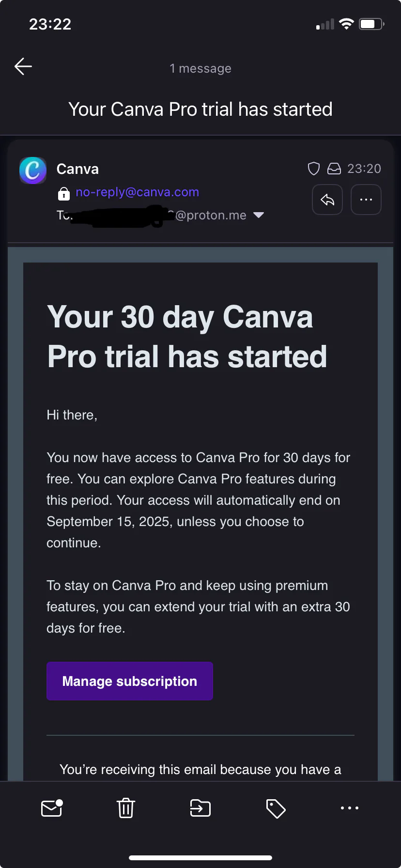This screenshot has width=401, height=868.
Task: Tap the Canva sender name
Action: coord(77,169)
